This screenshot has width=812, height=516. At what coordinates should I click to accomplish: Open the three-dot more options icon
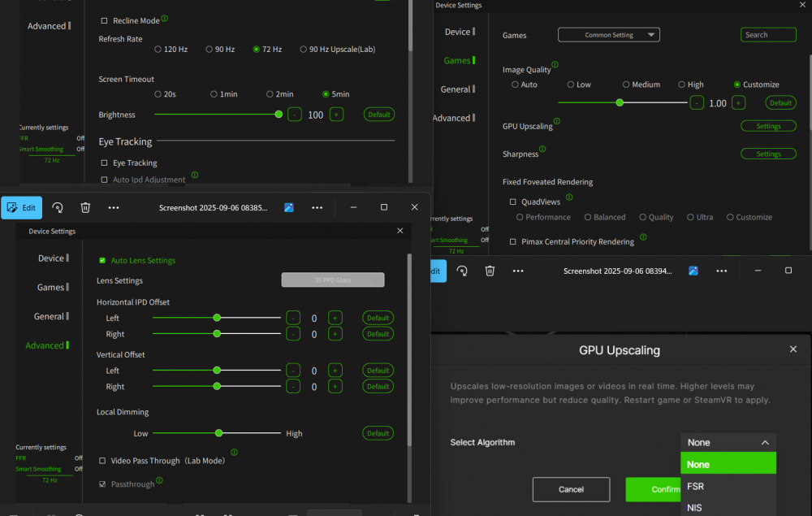click(114, 207)
